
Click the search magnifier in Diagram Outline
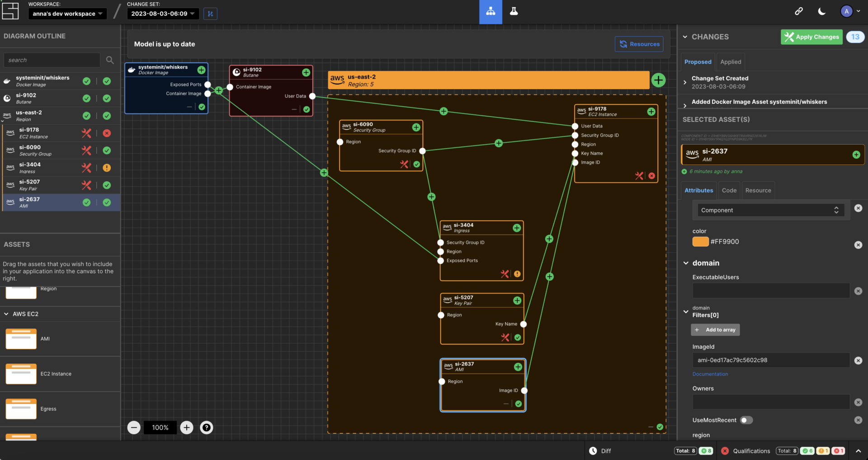point(109,60)
